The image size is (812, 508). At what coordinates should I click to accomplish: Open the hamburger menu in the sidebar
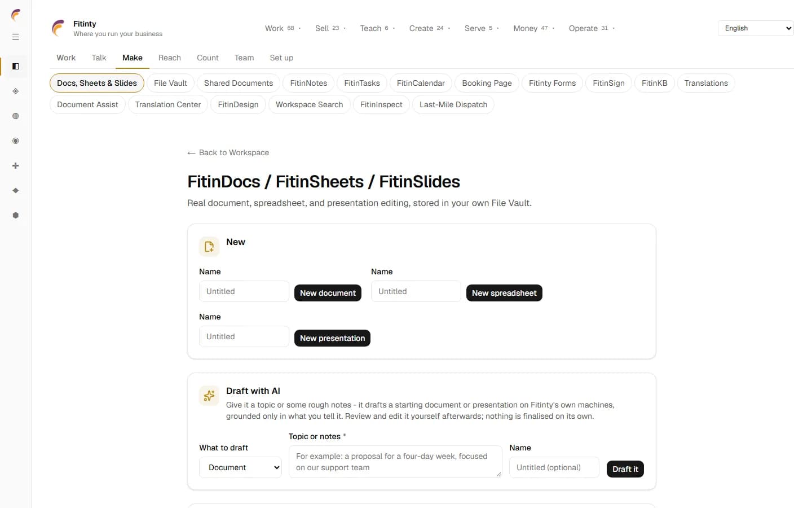click(x=15, y=37)
